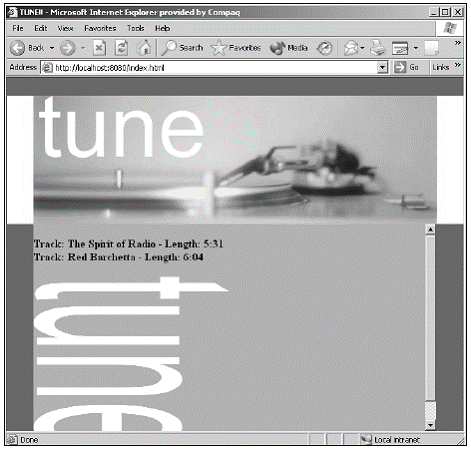The height and width of the screenshot is (450, 471).
Task: Click the Go button next to the address bar
Action: point(406,68)
